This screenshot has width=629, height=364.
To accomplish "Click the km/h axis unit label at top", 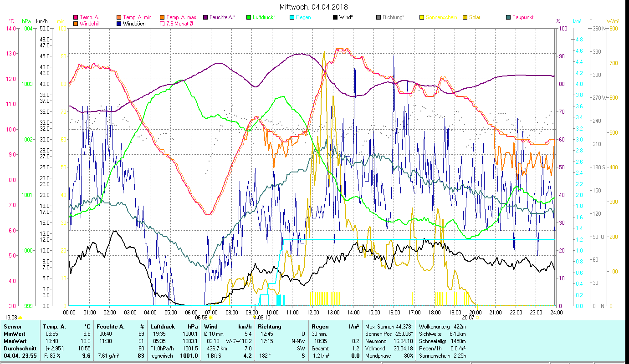I will (x=41, y=21).
